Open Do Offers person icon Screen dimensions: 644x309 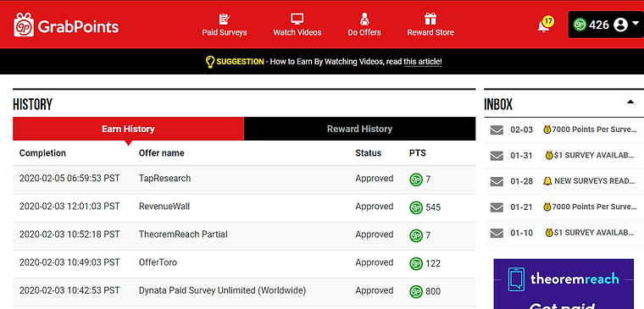(x=364, y=19)
